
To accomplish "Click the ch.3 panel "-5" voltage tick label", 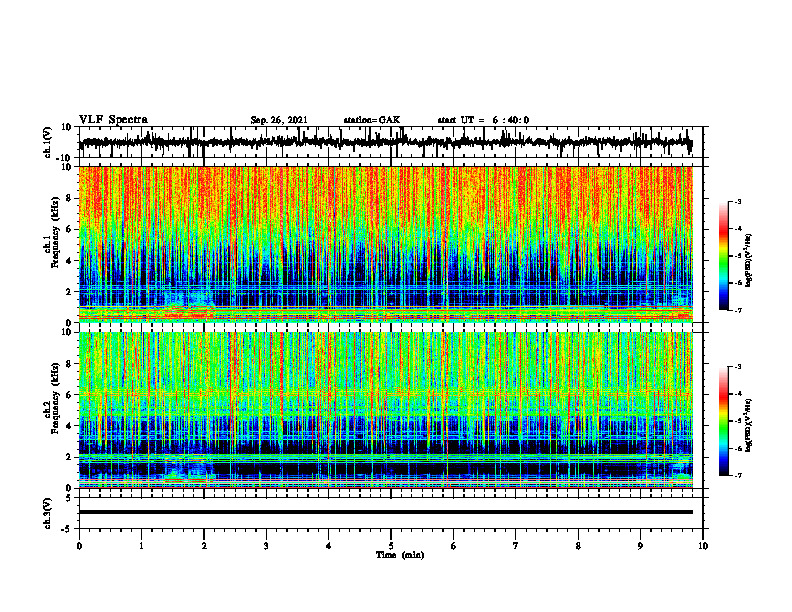I will (68, 529).
